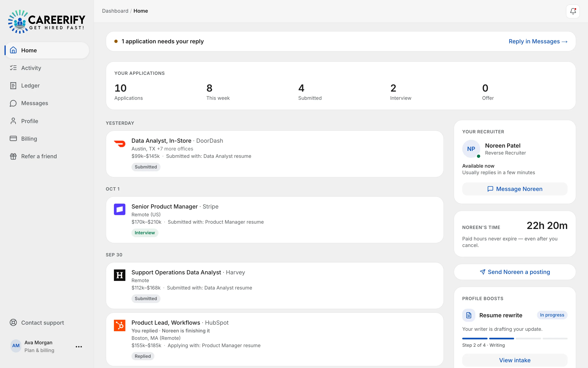588x368 pixels.
Task: Expand the +7 more offices list
Action: pos(175,149)
